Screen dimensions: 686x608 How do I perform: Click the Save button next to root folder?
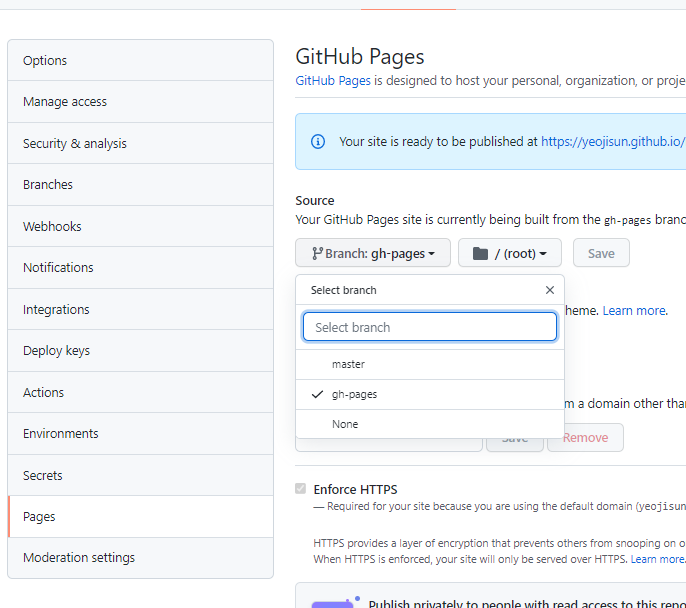pos(601,253)
